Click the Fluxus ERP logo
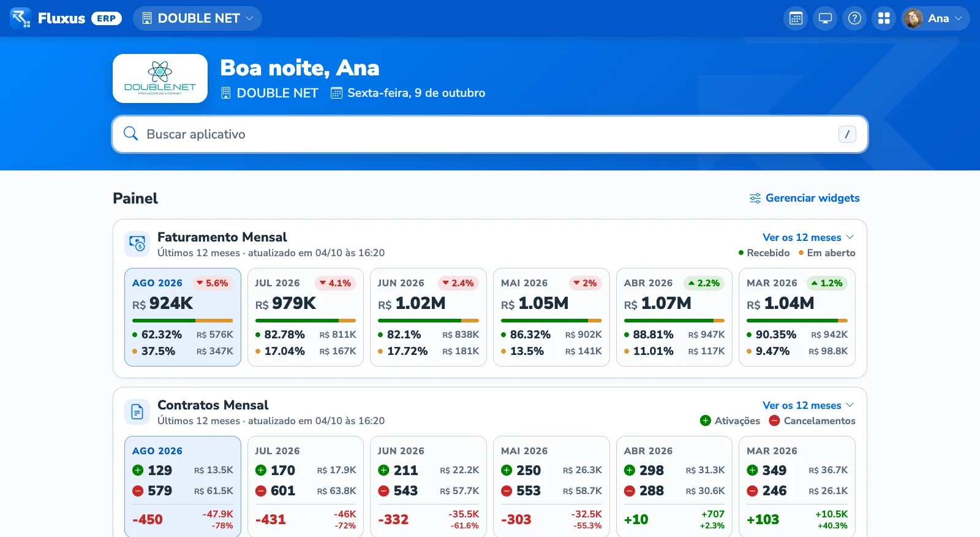This screenshot has height=537, width=980. coord(66,18)
